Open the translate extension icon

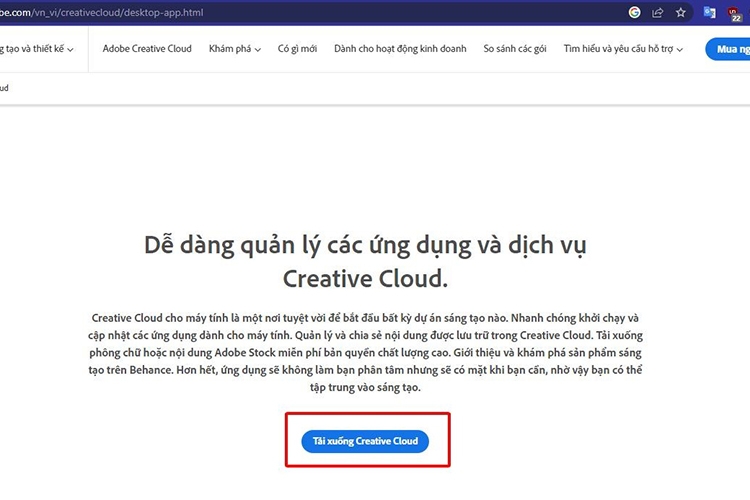point(709,12)
